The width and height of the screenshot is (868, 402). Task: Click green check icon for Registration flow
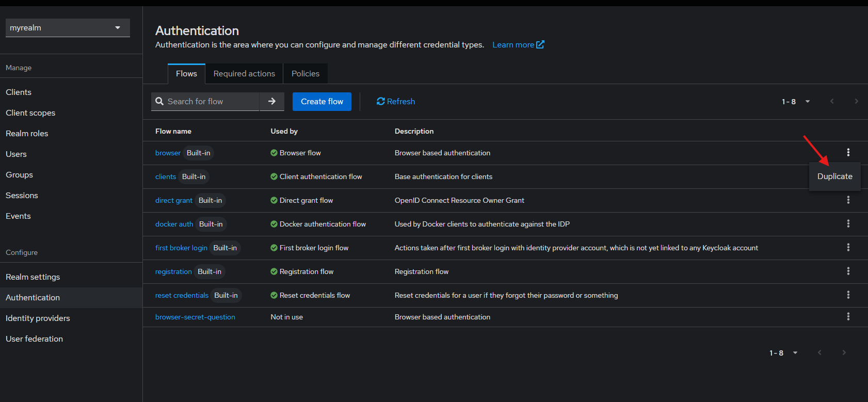pyautogui.click(x=274, y=271)
